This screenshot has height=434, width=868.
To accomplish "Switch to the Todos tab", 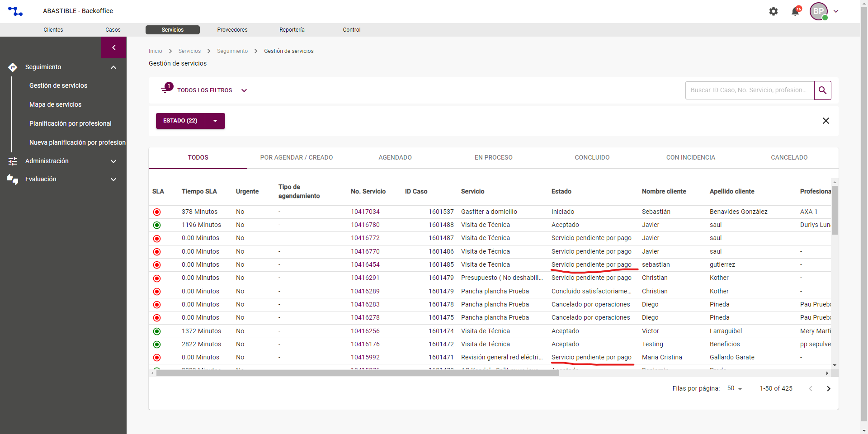I will click(x=198, y=158).
